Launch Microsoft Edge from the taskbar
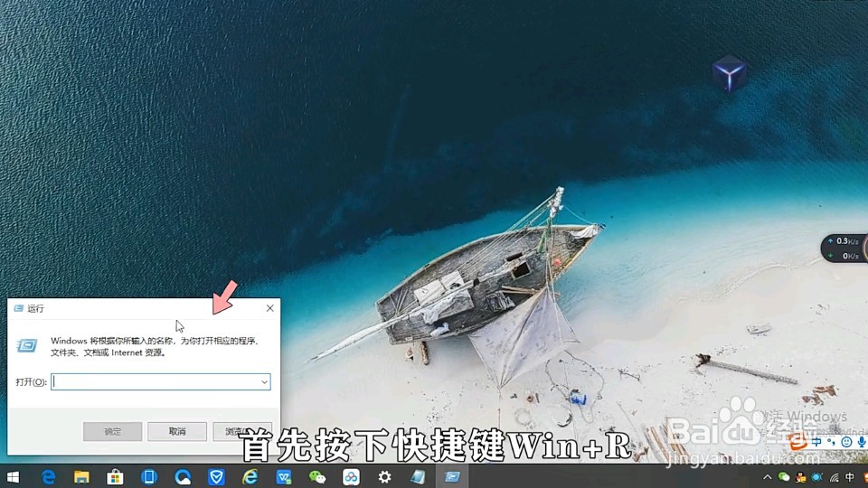This screenshot has height=488, width=868. pos(49,477)
